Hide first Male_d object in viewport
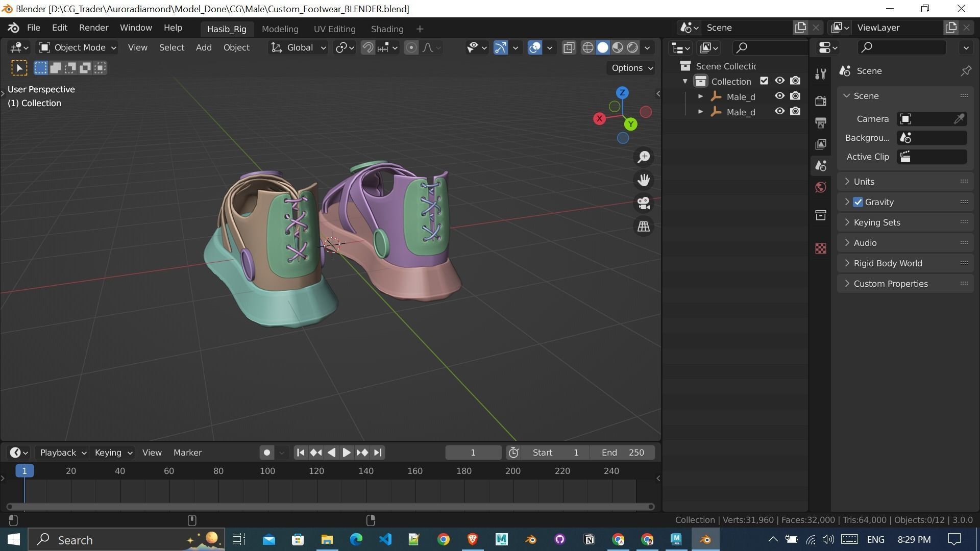980x551 pixels. click(779, 96)
